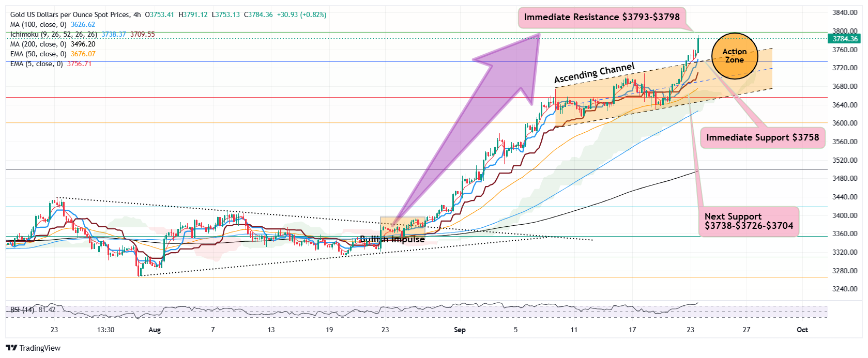This screenshot has height=358, width=868.
Task: Click the current price tag 3784.36
Action: [x=845, y=39]
